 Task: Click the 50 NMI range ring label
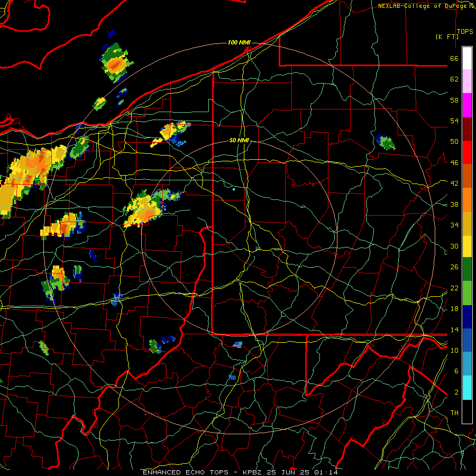(x=239, y=140)
